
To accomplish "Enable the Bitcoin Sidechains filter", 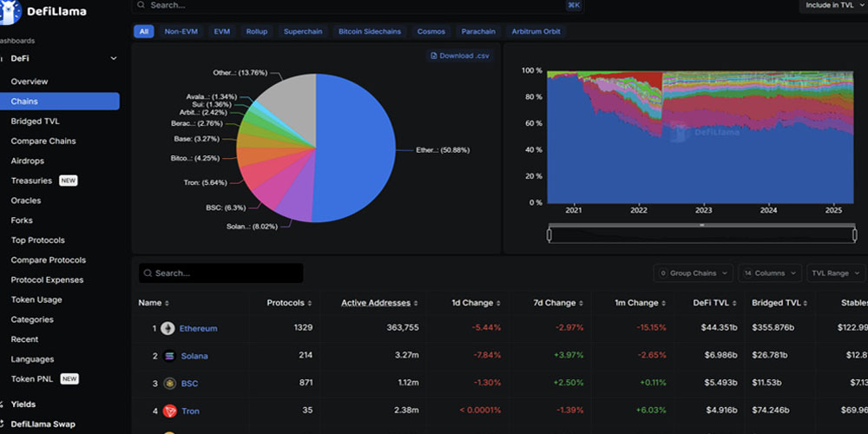I will click(x=372, y=32).
